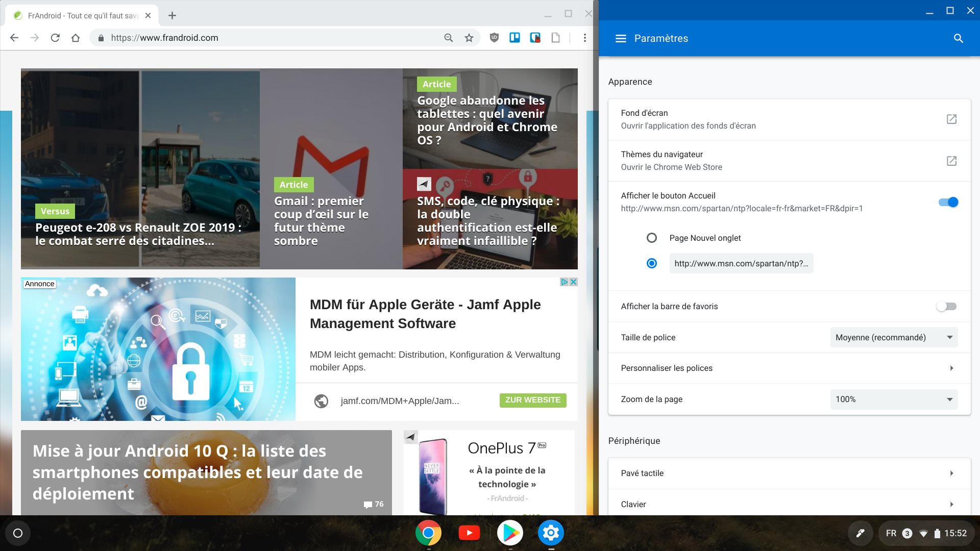980x551 pixels.
Task: Open Taille de police dropdown
Action: click(x=894, y=337)
